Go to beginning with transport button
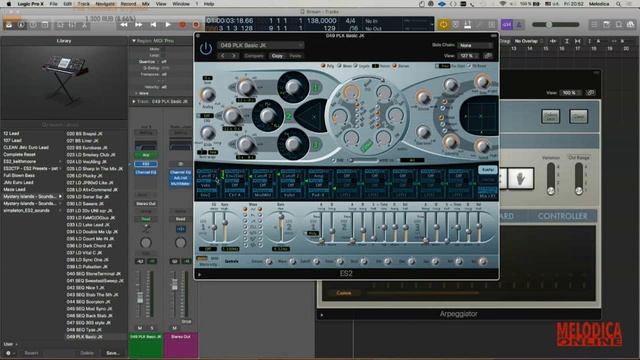640x360 pixels. pos(153,25)
